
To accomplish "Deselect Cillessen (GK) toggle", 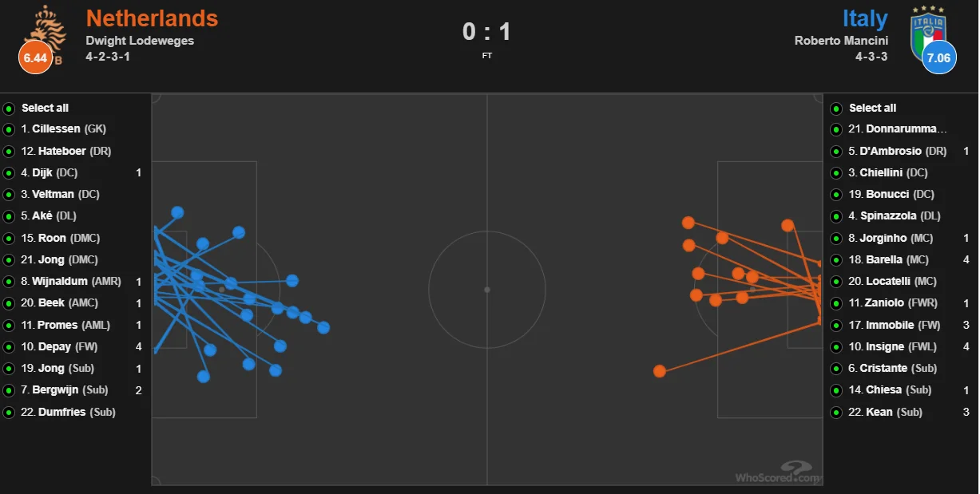I will (9, 129).
